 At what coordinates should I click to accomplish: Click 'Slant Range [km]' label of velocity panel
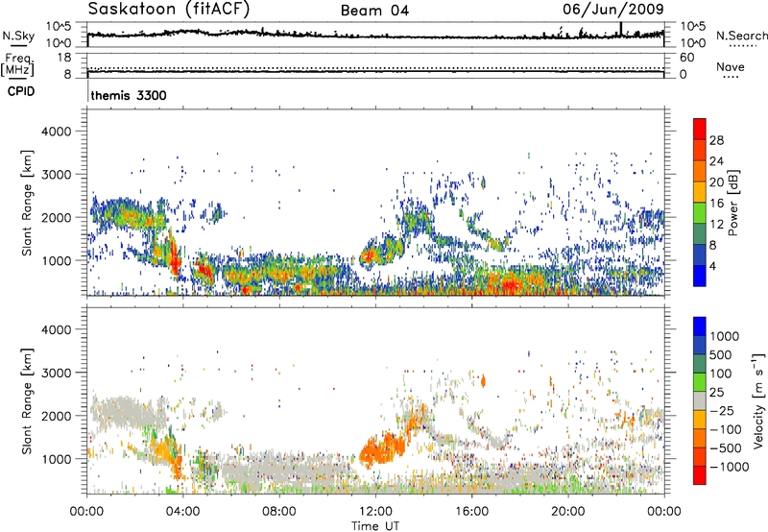tap(27, 400)
